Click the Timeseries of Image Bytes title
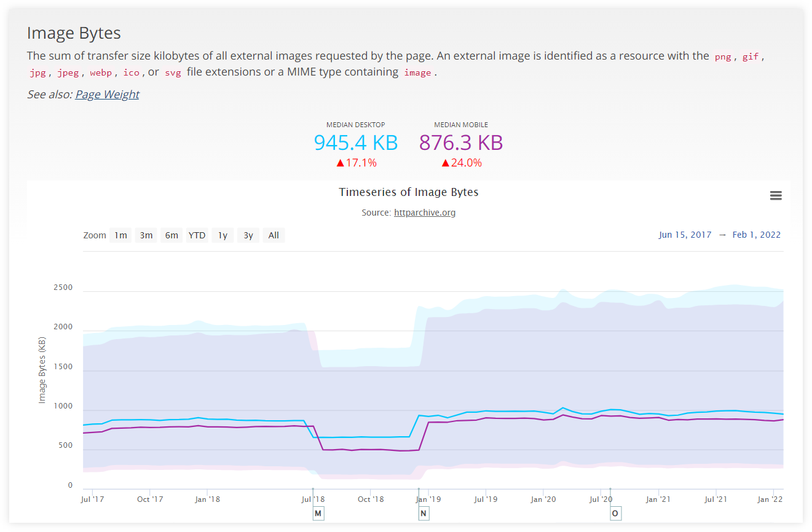Image resolution: width=812 pixels, height=532 pixels. (x=408, y=192)
